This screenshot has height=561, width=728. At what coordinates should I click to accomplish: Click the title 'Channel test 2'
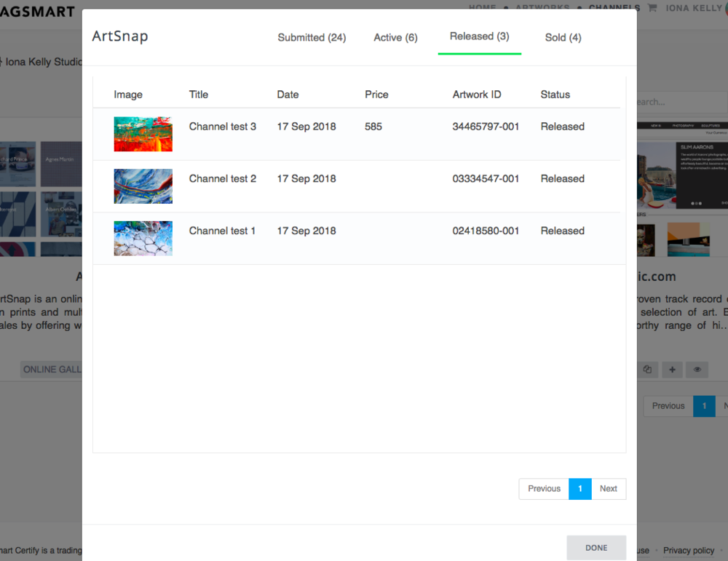click(x=222, y=179)
